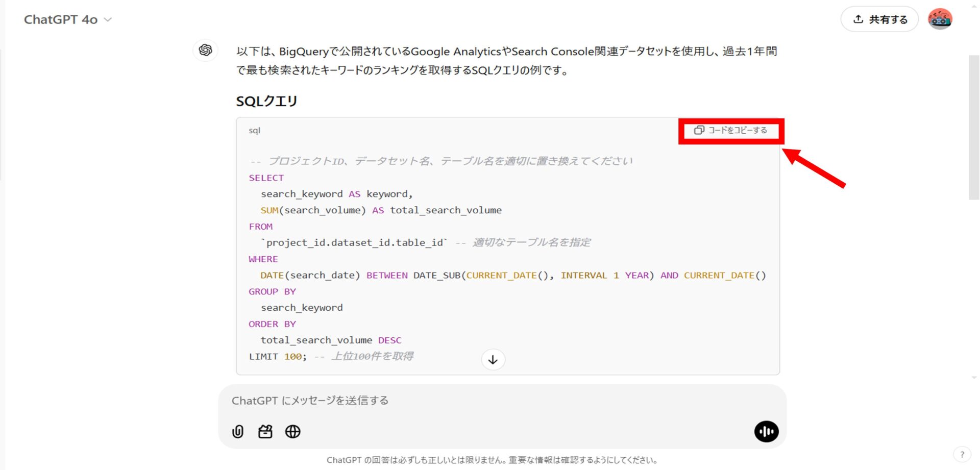Click the プロジェクトID comment line
This screenshot has width=980, height=470.
point(441,161)
